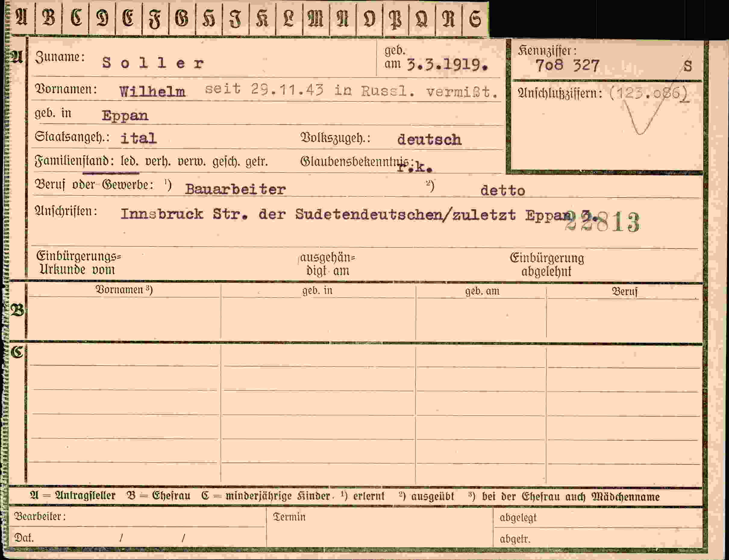Select the index tab letter C
Viewport: 729px width, 560px height.
tap(76, 18)
